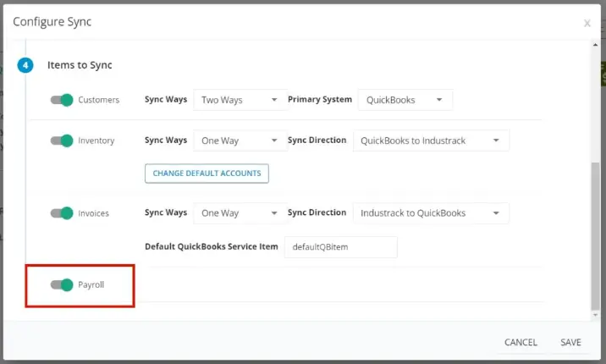Click the scrollbar down arrow
Viewport: 606px width, 364px height.
click(x=595, y=315)
